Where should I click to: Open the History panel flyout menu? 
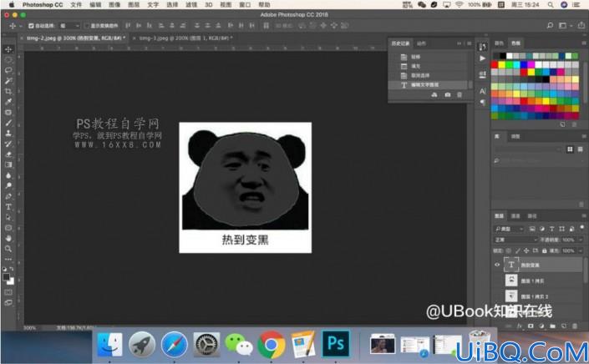[470, 43]
